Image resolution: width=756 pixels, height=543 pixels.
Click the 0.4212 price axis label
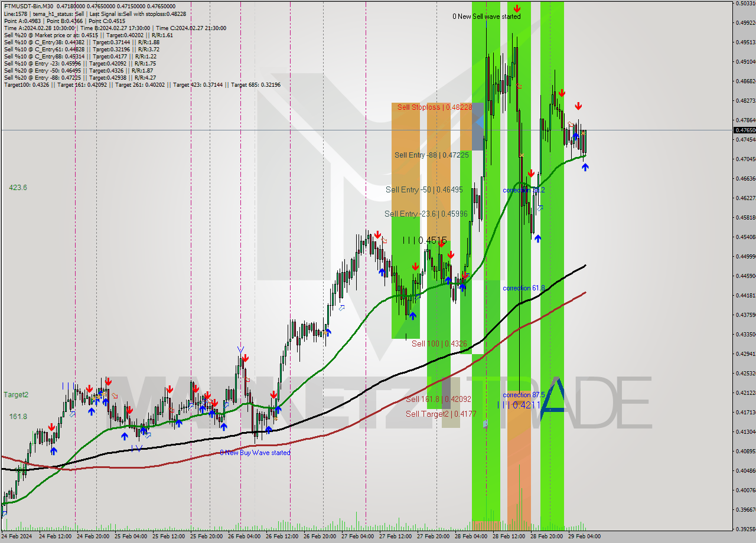click(x=745, y=392)
